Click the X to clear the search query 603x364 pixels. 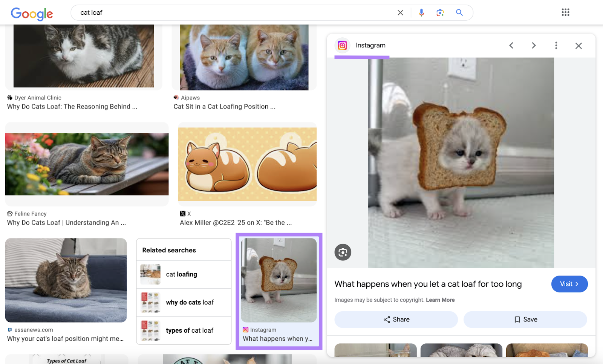tap(400, 12)
